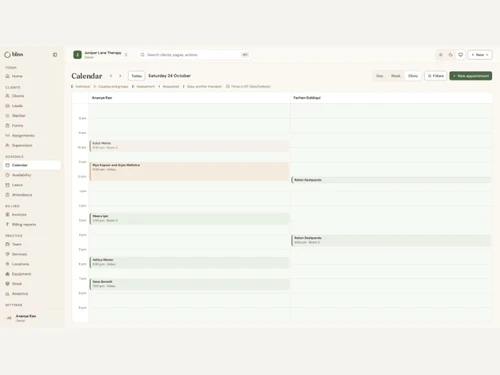The width and height of the screenshot is (500, 375).
Task: Click search clients, pages, actions field
Action: (x=195, y=55)
